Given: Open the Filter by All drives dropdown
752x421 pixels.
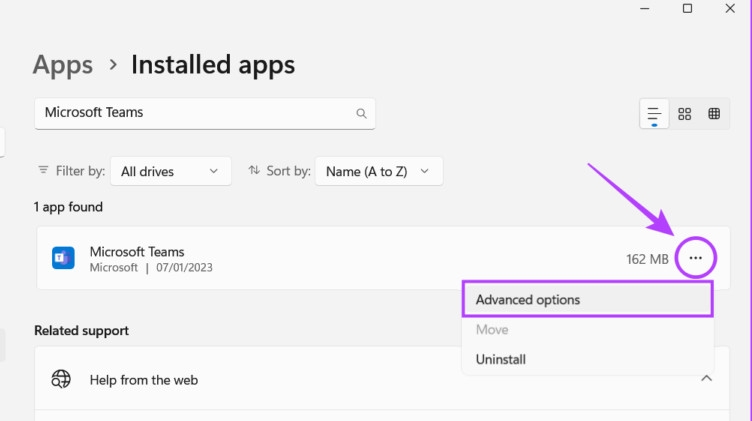Looking at the screenshot, I should [171, 171].
